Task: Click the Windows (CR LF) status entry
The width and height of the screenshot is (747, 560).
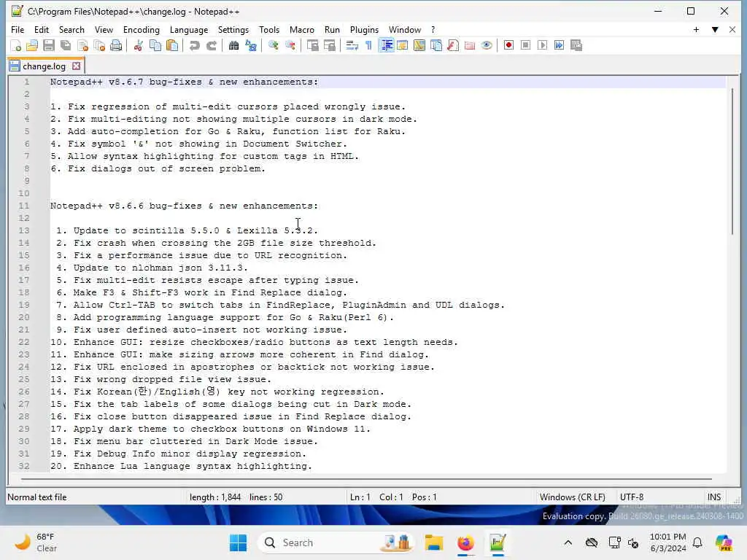Action: pyautogui.click(x=572, y=497)
